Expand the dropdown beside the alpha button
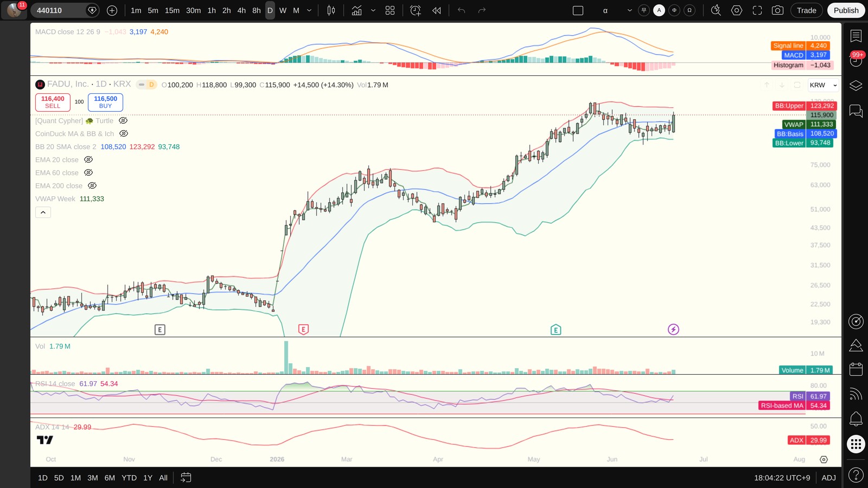 coord(629,10)
